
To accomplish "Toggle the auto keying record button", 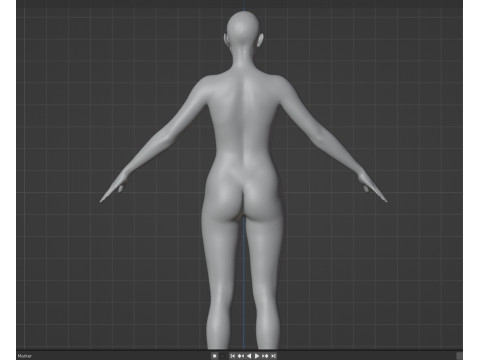I will (x=214, y=356).
